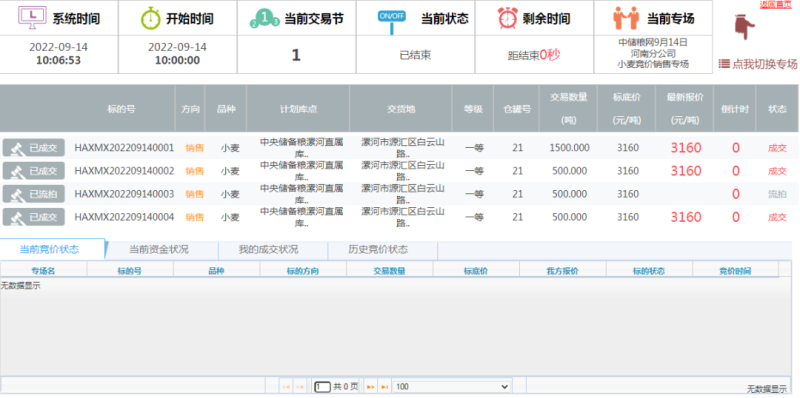Viewport: 800px width, 398px height.
Task: Click 已流拍 button for HAXMX202209140003
Action: coord(34,194)
